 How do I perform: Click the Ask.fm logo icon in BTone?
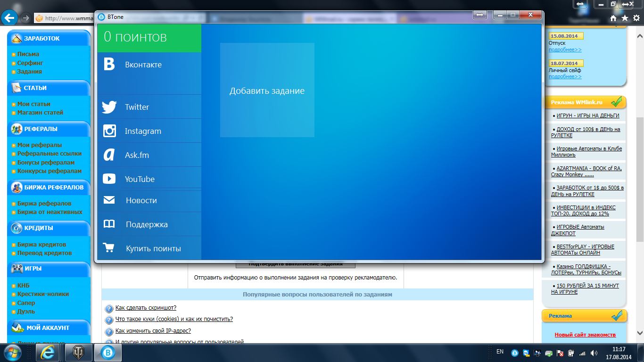point(109,155)
